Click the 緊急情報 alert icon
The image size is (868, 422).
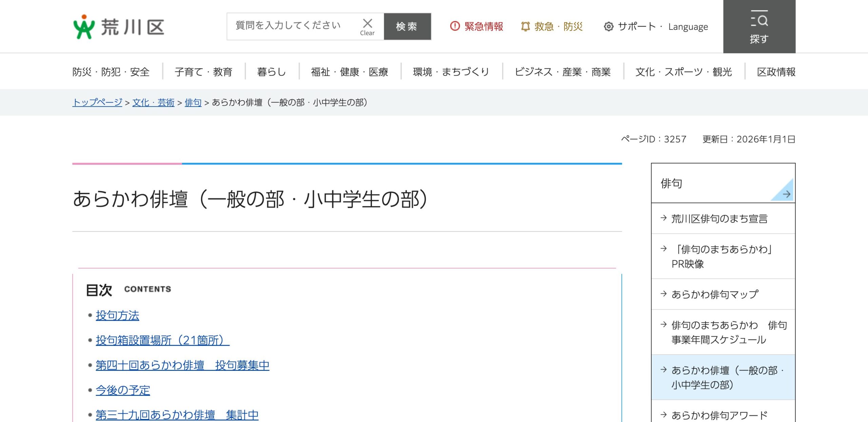(x=455, y=26)
